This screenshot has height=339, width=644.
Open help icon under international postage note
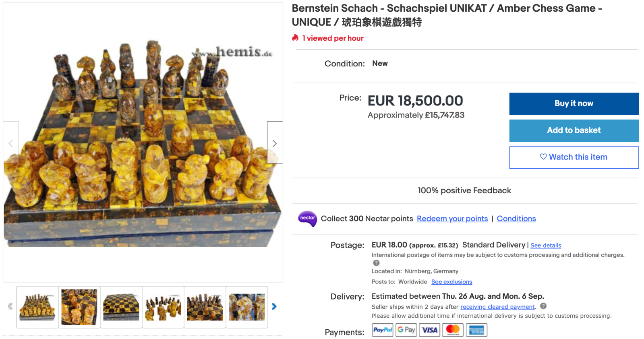376,263
